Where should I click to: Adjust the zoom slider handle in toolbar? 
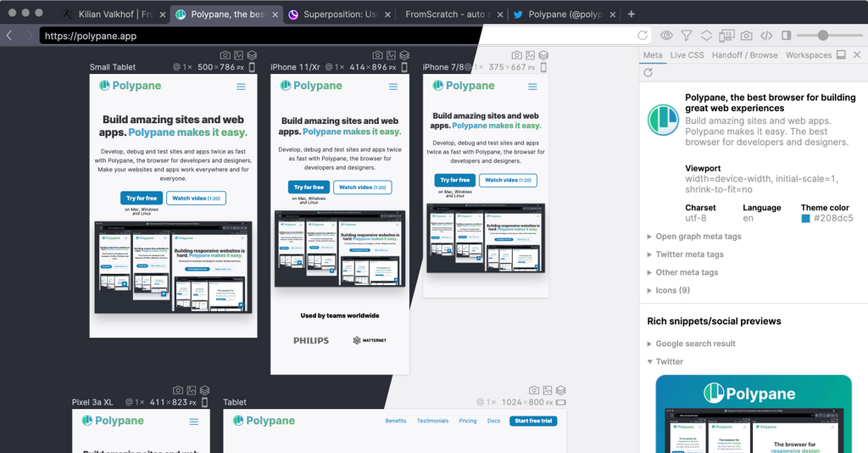823,36
